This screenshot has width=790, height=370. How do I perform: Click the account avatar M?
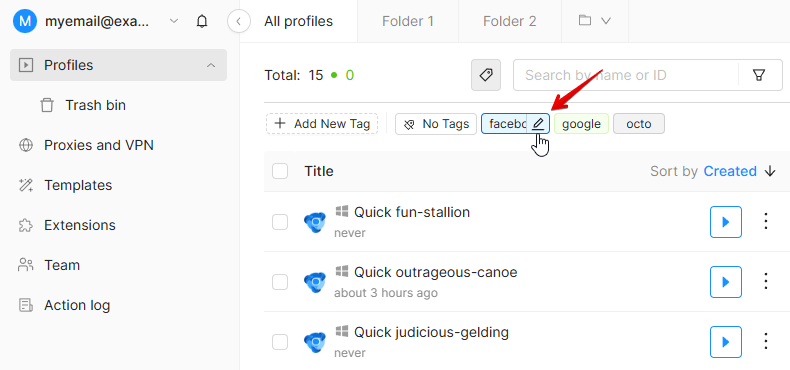click(x=25, y=21)
